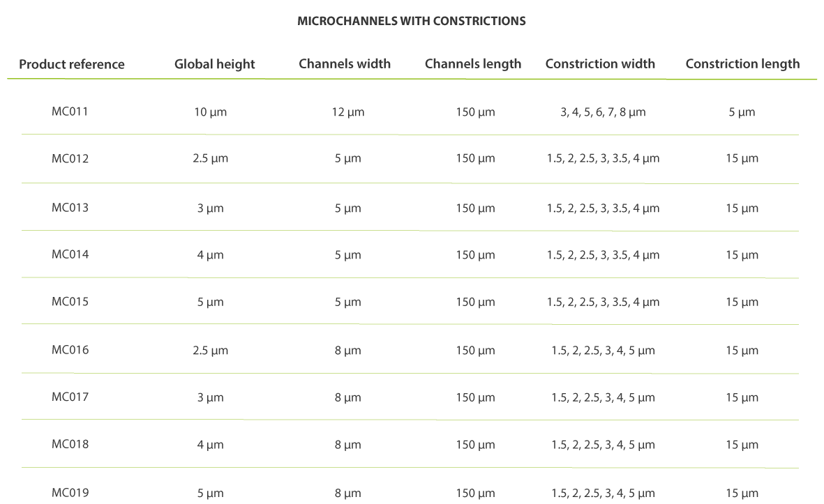Click the Constriction width column header
Image resolution: width=824 pixels, height=504 pixels.
(600, 64)
